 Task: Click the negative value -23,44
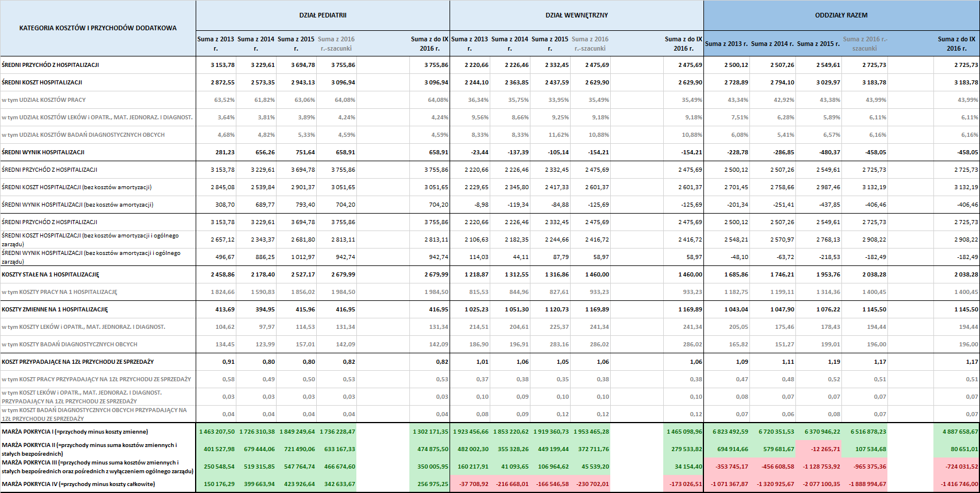tap(470, 152)
